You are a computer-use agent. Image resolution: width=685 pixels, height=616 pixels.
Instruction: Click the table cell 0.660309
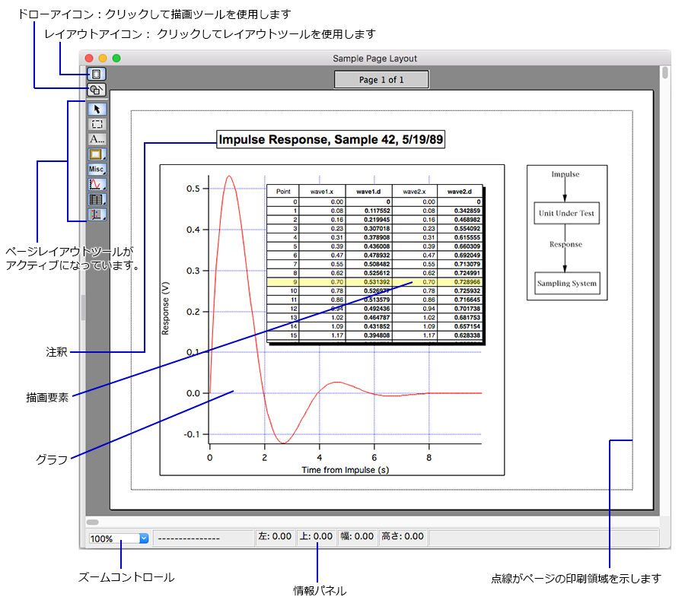point(460,246)
